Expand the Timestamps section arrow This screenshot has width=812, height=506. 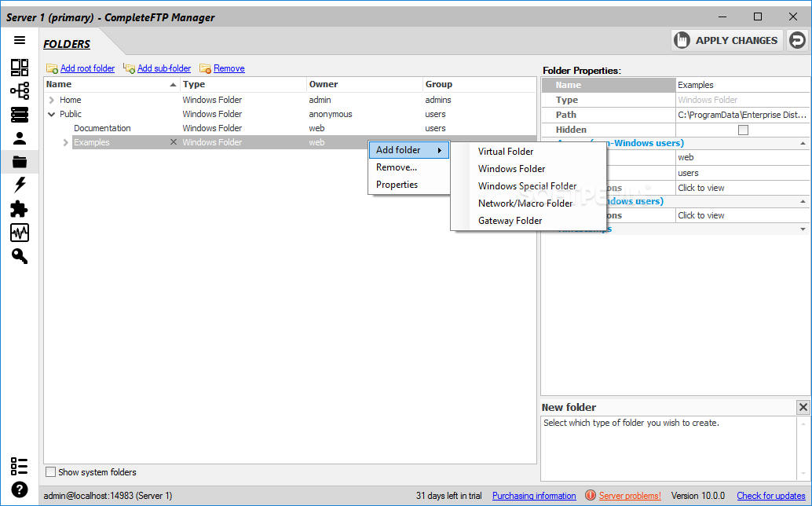coord(803,229)
